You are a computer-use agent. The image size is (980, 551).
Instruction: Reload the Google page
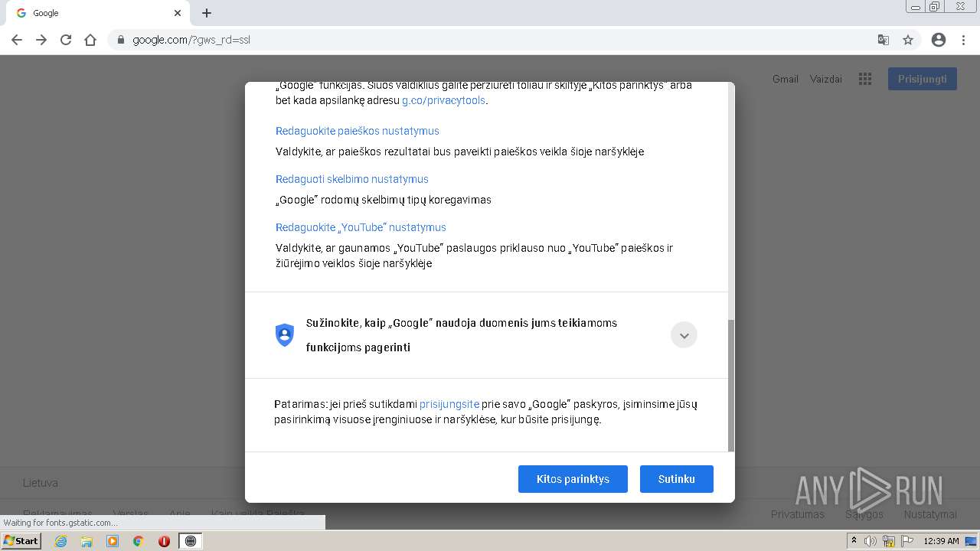[66, 40]
